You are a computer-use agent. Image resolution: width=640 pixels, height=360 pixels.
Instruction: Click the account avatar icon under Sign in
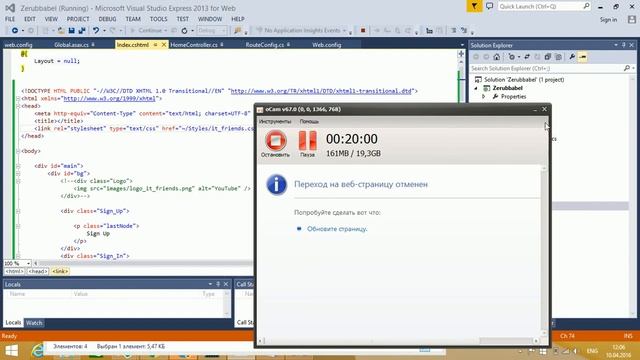632,19
